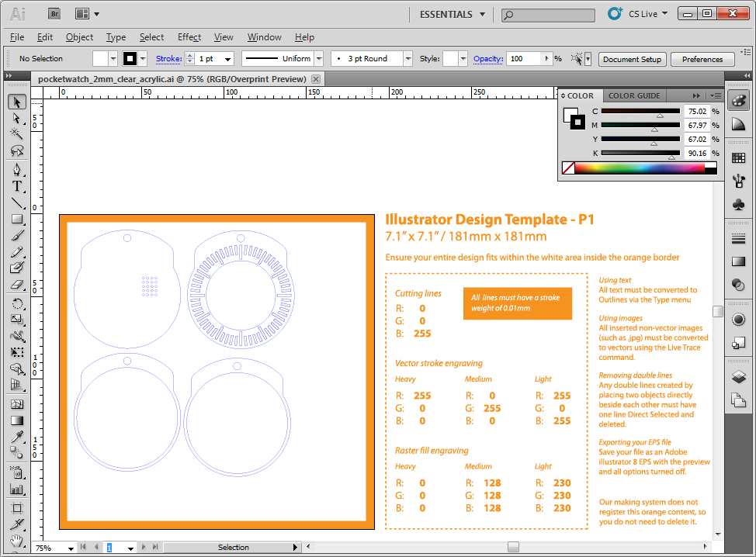Open the Effect menu
The height and width of the screenshot is (557, 756).
coord(189,37)
